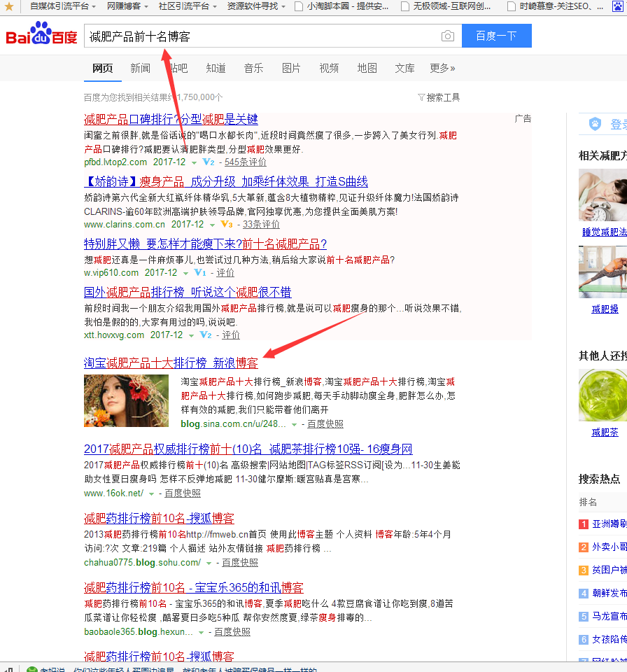Click 评价 link beside w.vip610.com
This screenshot has width=627, height=672.
point(225,272)
